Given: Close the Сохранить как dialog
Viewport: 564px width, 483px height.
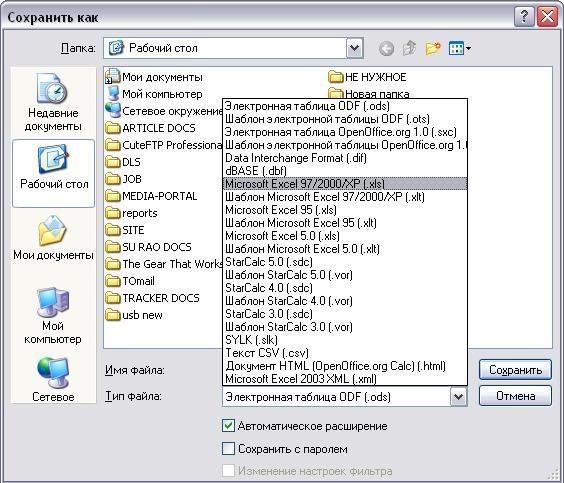Looking at the screenshot, I should tap(547, 17).
